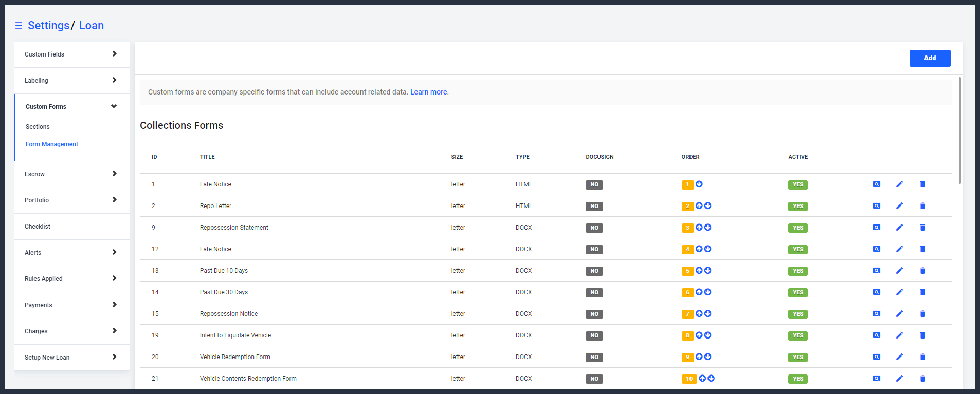Delete the Vehicle Redemption Form

coord(922,357)
